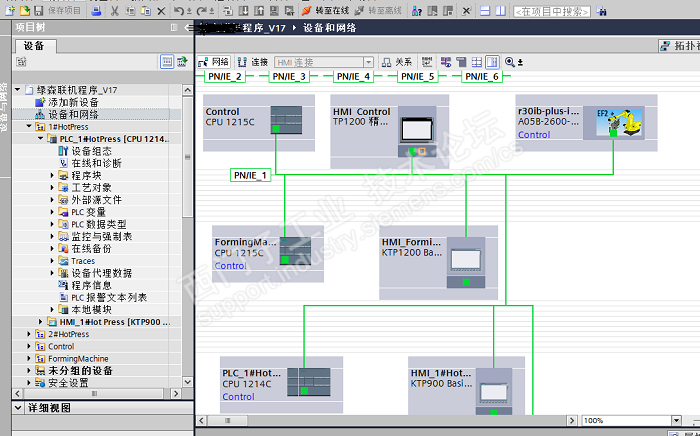This screenshot has width=700, height=436.
Task: Toggle the 网络 network mode button
Action: (x=214, y=62)
